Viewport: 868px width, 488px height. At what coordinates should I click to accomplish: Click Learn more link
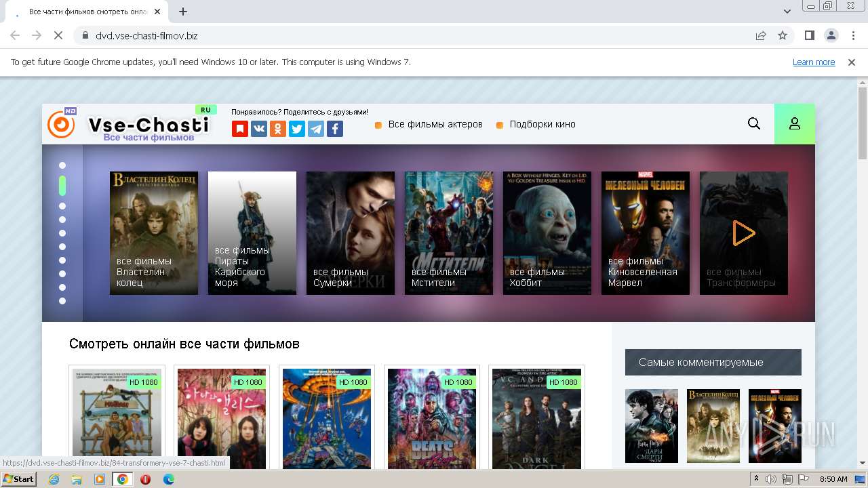tap(814, 62)
